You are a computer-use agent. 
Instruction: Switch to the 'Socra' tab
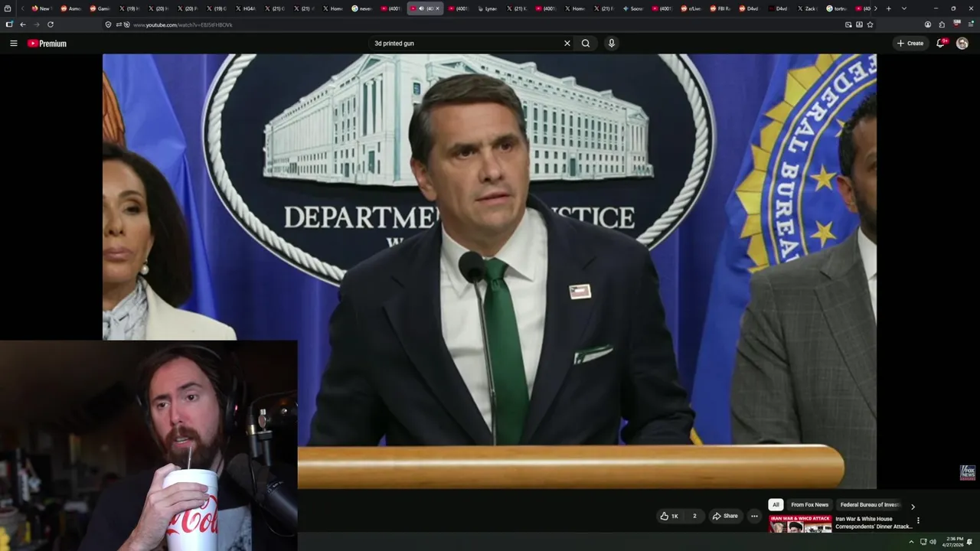point(633,8)
